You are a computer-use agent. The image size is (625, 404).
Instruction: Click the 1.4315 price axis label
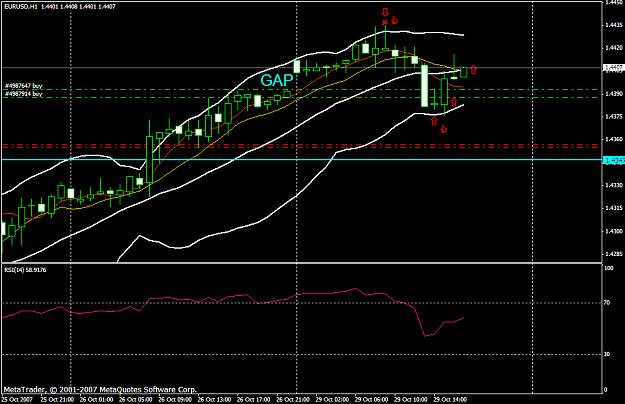[x=613, y=208]
